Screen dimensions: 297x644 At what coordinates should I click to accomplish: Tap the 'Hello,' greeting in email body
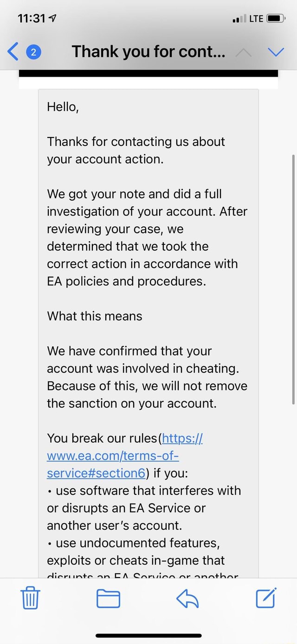coord(63,107)
